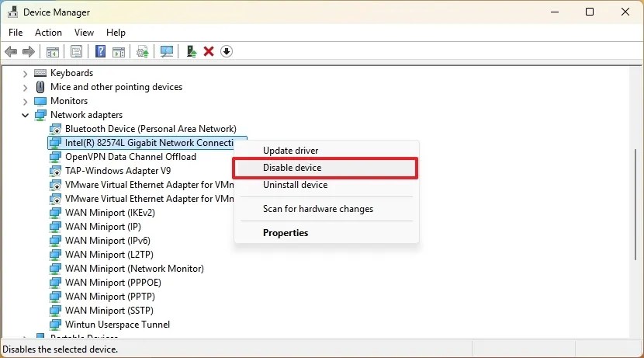Expand the Monitors category
Image resolution: width=644 pixels, height=358 pixels.
click(x=25, y=102)
